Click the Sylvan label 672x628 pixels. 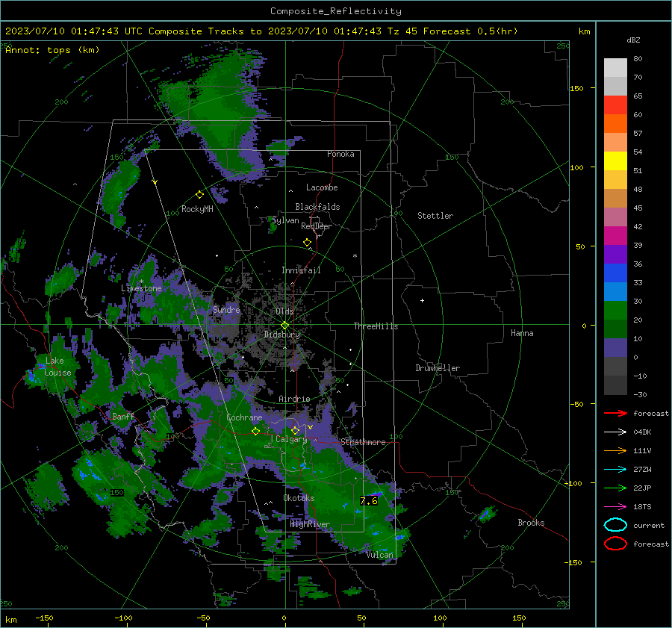285,220
